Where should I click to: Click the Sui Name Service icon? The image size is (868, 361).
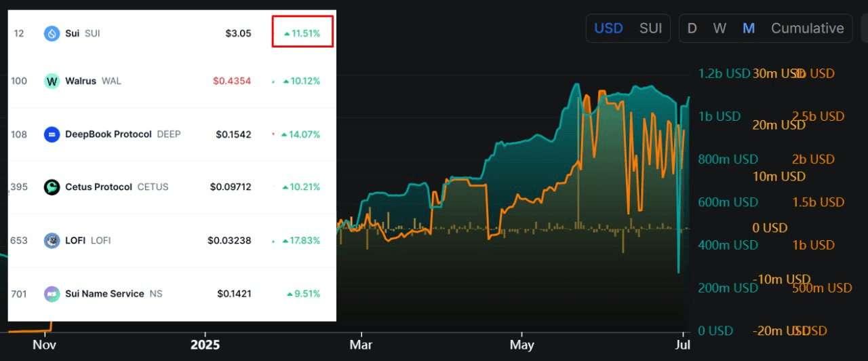(52, 294)
